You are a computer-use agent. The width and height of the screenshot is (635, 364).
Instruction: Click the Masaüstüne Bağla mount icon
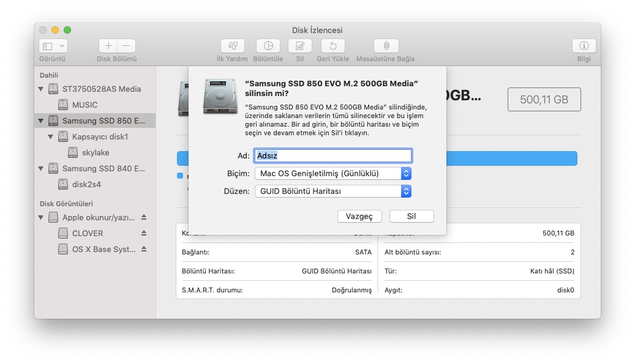[386, 46]
